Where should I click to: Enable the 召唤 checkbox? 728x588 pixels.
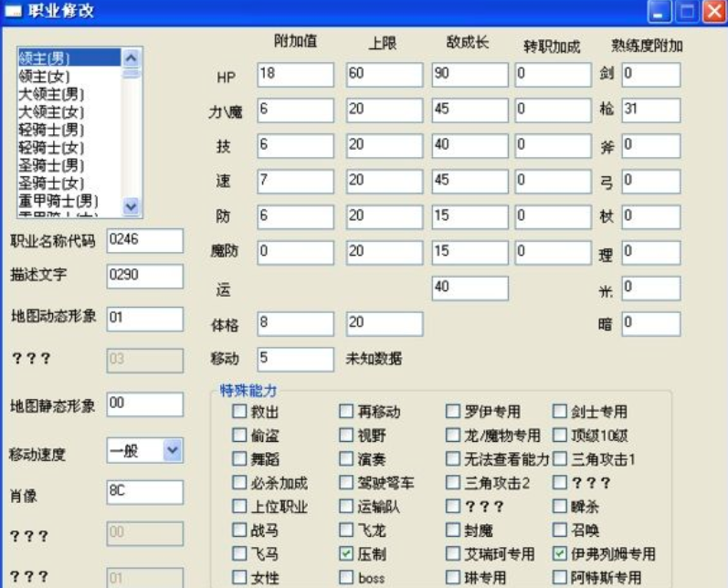click(560, 530)
